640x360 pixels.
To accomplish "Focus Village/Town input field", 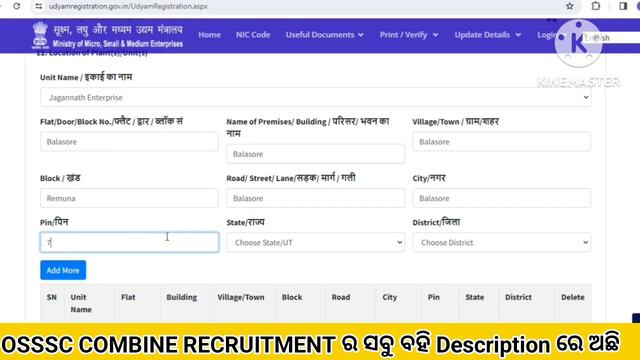I will click(x=502, y=142).
